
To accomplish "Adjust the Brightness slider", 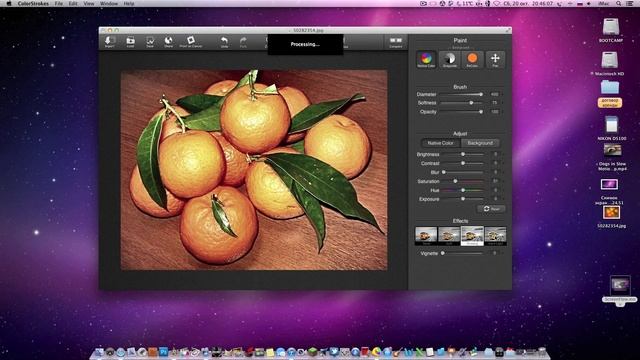I will click(463, 154).
